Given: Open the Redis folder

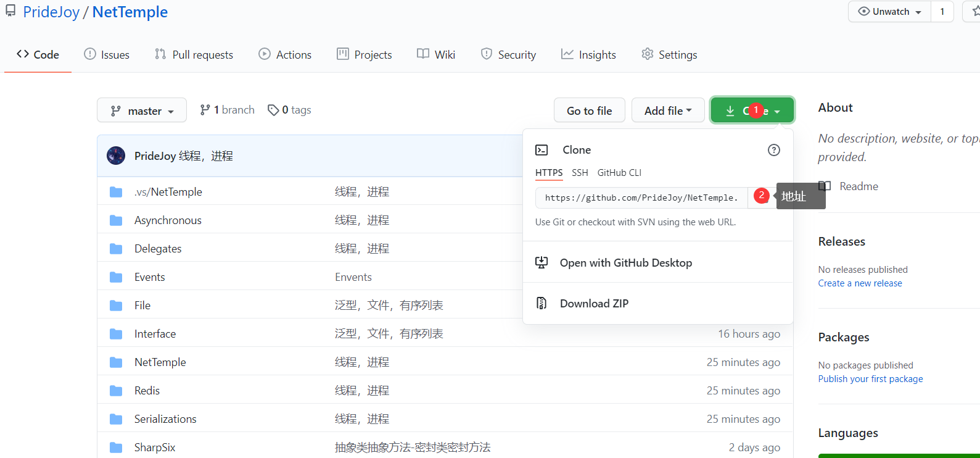Looking at the screenshot, I should [x=147, y=391].
